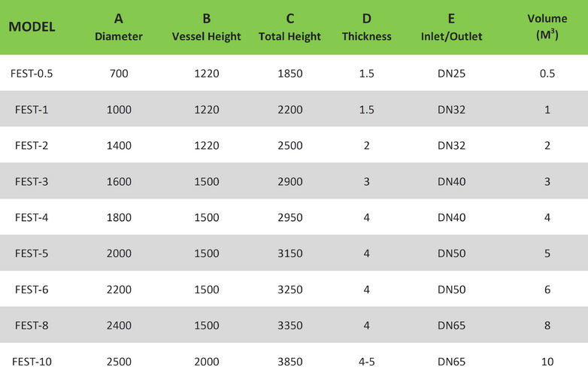Select the FEST-4 model name
The width and height of the screenshot is (588, 373).
pos(32,217)
